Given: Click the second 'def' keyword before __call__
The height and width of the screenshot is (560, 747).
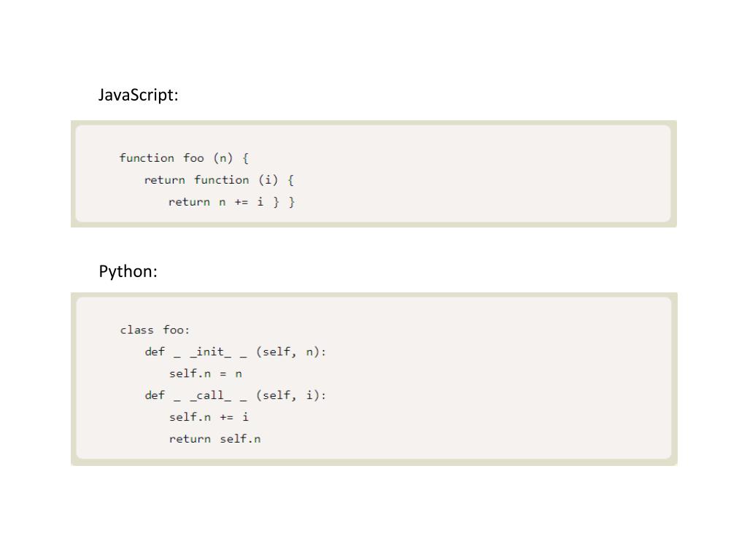Looking at the screenshot, I should click(155, 395).
